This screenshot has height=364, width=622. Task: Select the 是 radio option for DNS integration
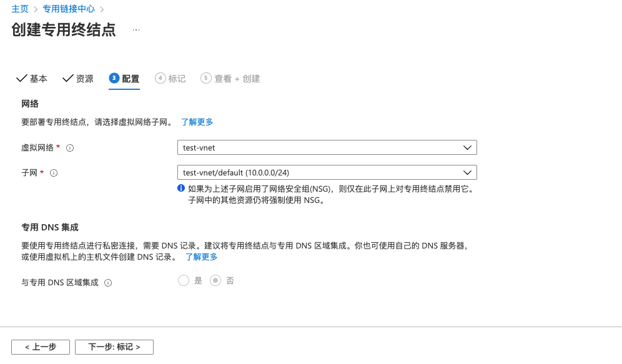(x=184, y=280)
